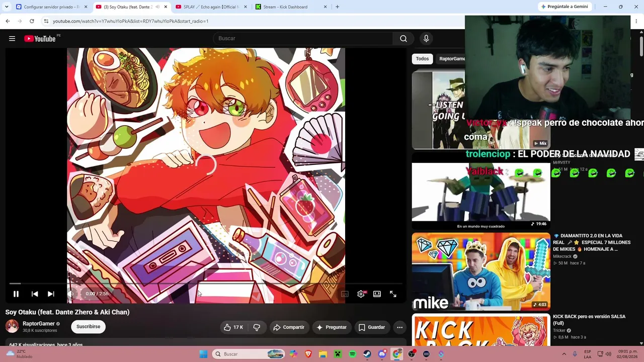
Task: Click the Soy Otaku tab audio indicator
Action: (x=157, y=7)
